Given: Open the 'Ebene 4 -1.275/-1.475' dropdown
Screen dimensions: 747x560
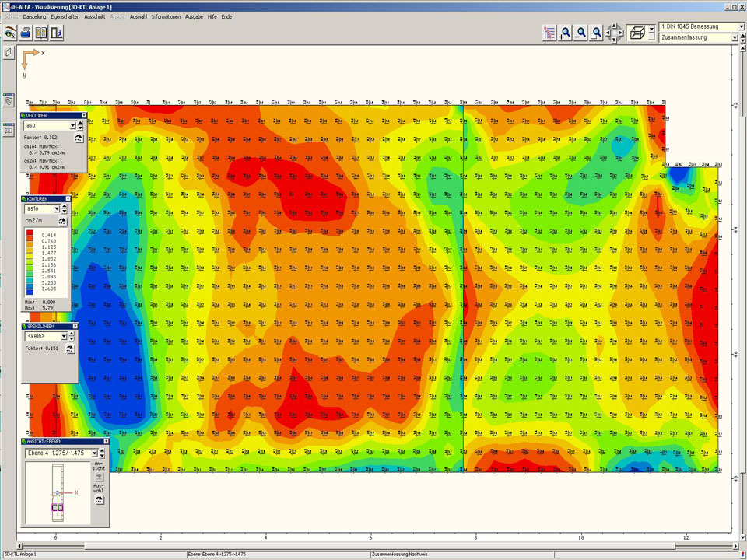Looking at the screenshot, I should tap(94, 453).
